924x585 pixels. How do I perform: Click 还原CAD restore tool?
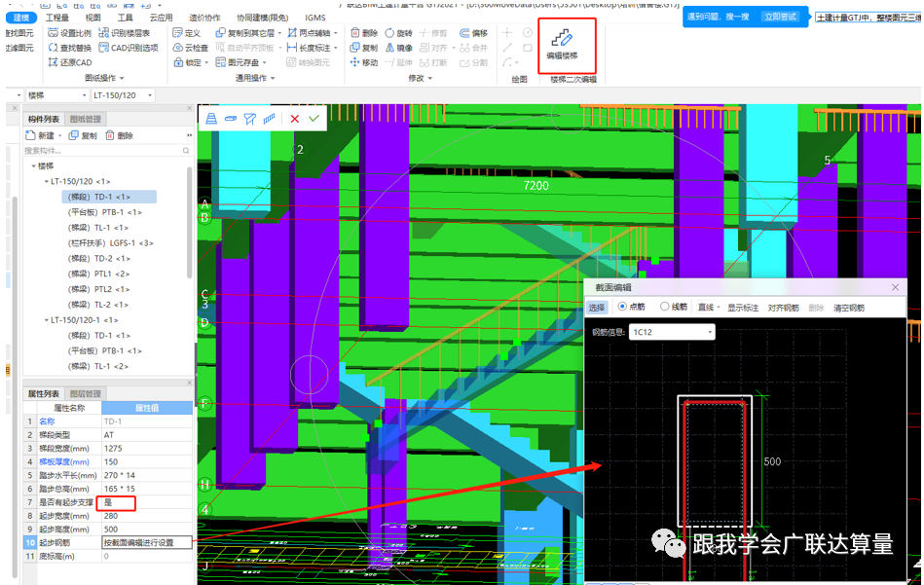tap(69, 62)
